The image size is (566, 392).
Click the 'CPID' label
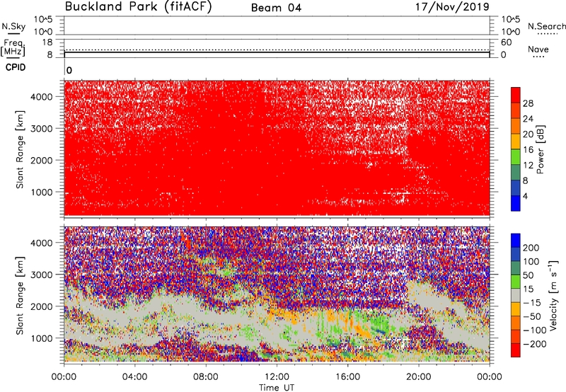point(16,67)
